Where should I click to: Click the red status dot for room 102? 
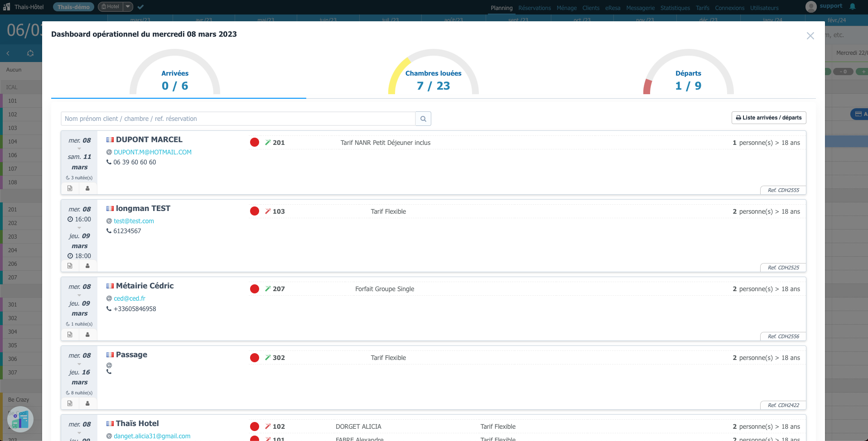pyautogui.click(x=255, y=427)
